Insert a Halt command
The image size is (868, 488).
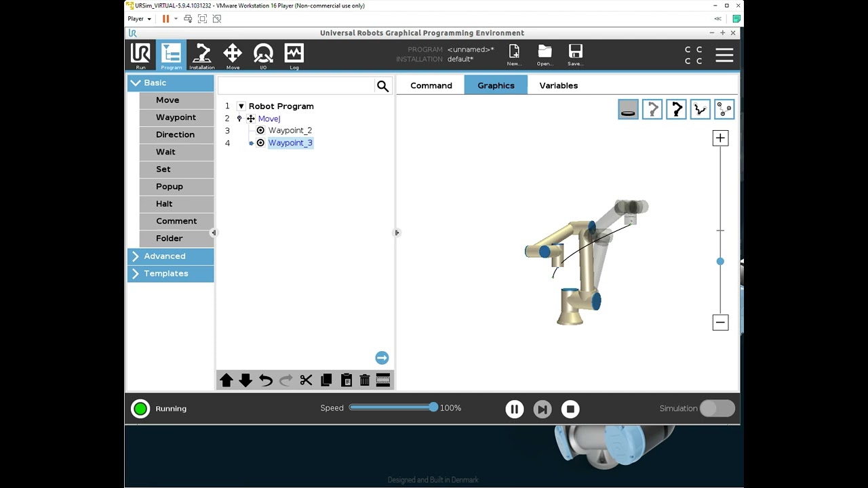(x=176, y=204)
